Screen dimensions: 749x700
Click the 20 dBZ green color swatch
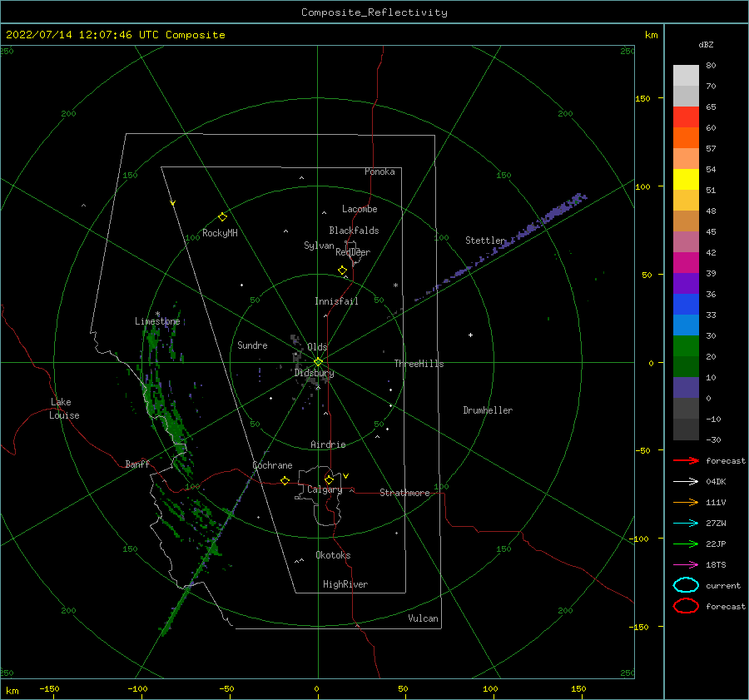click(x=686, y=346)
